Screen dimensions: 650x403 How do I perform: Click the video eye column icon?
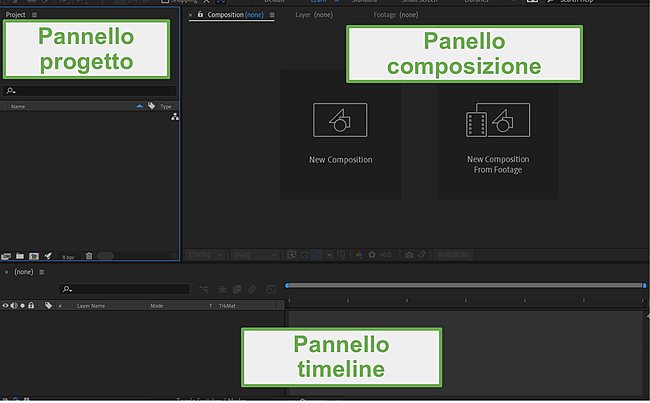[x=5, y=306]
